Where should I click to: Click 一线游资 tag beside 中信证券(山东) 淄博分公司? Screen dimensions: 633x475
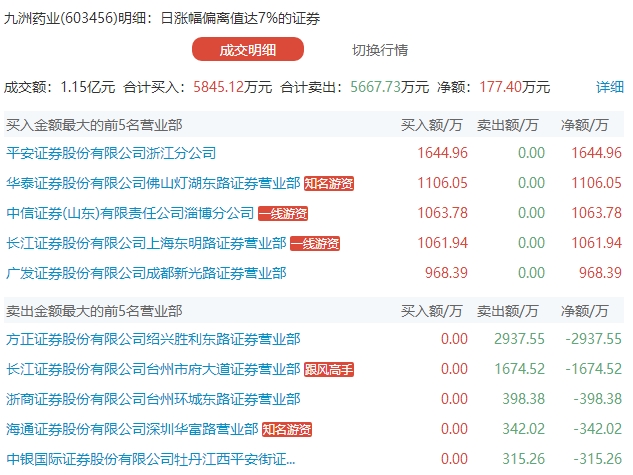click(283, 213)
